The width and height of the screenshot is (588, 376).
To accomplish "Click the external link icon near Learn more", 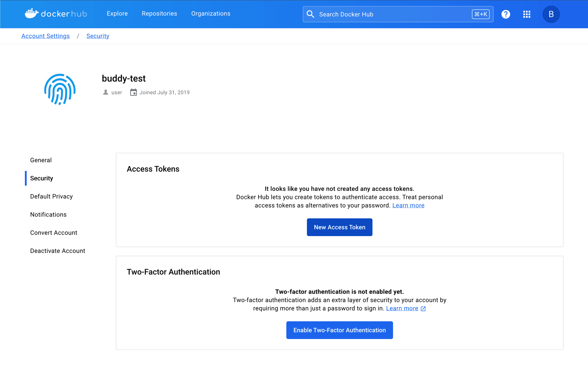I will [423, 309].
